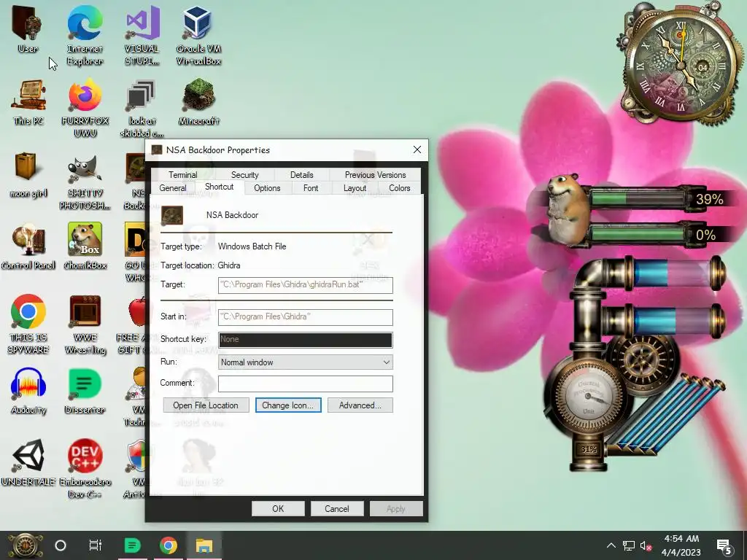
Task: Click the steampunk Start button
Action: coord(25,545)
